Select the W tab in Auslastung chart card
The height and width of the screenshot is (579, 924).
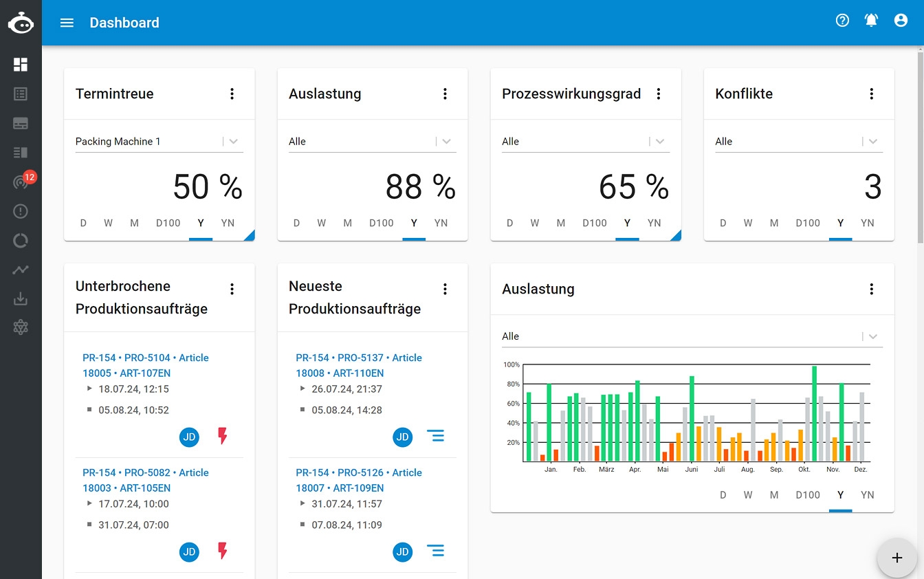click(748, 495)
